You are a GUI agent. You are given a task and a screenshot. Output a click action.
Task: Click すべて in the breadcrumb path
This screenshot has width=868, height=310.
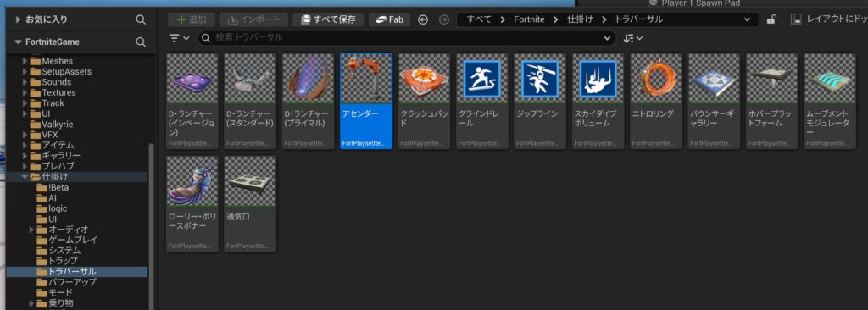[478, 20]
